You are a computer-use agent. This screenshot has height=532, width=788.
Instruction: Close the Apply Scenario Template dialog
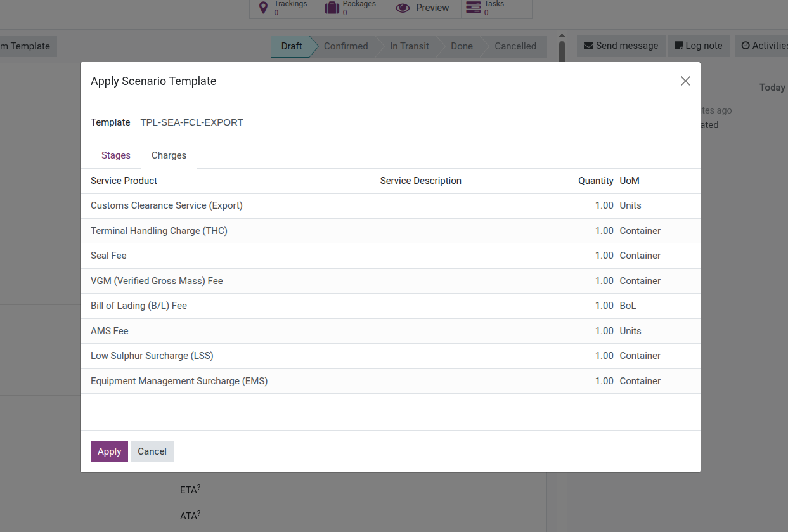(x=685, y=81)
